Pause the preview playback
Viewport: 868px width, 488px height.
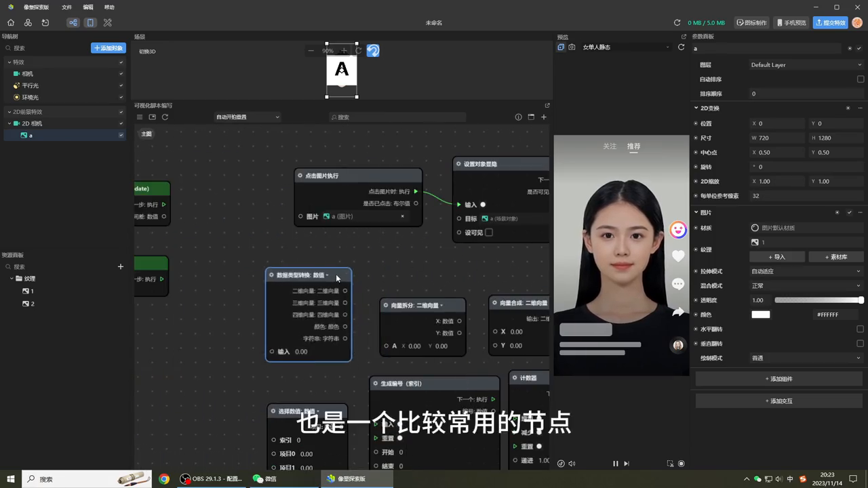(616, 464)
